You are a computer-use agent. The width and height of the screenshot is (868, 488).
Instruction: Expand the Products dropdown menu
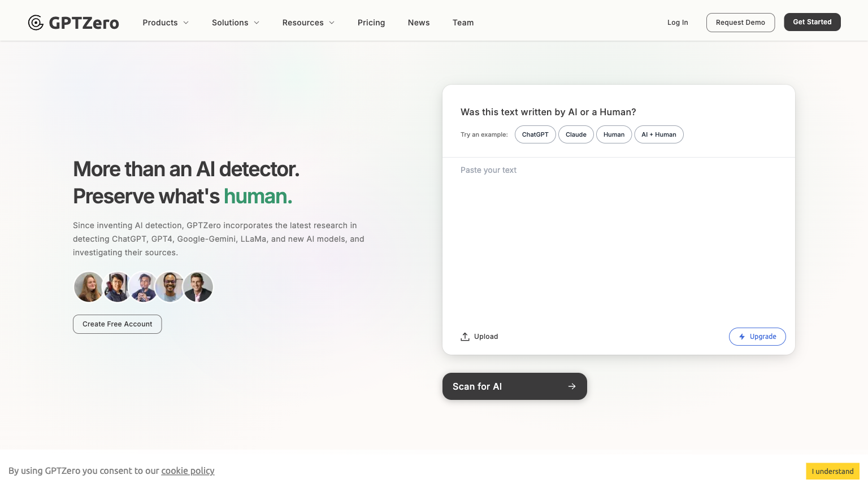[166, 23]
